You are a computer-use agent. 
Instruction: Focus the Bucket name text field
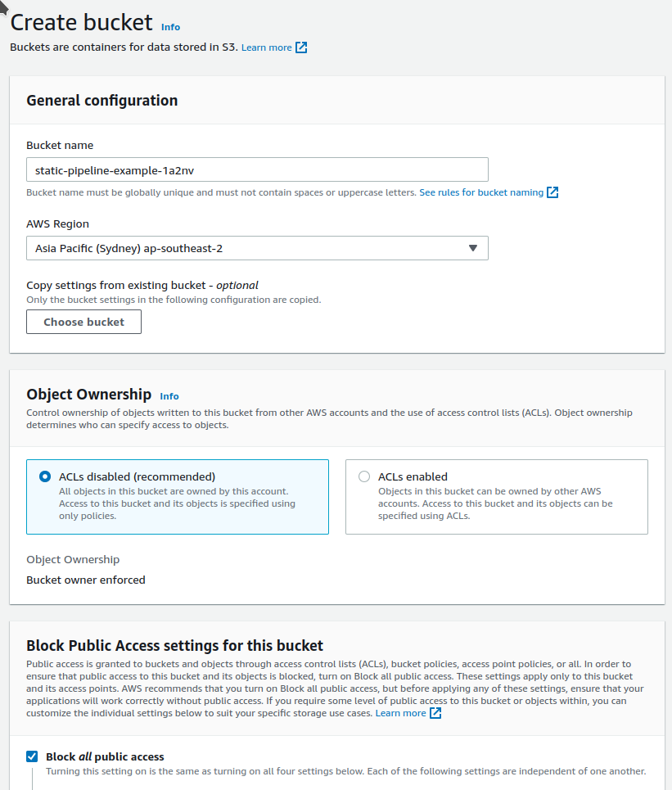coord(257,169)
